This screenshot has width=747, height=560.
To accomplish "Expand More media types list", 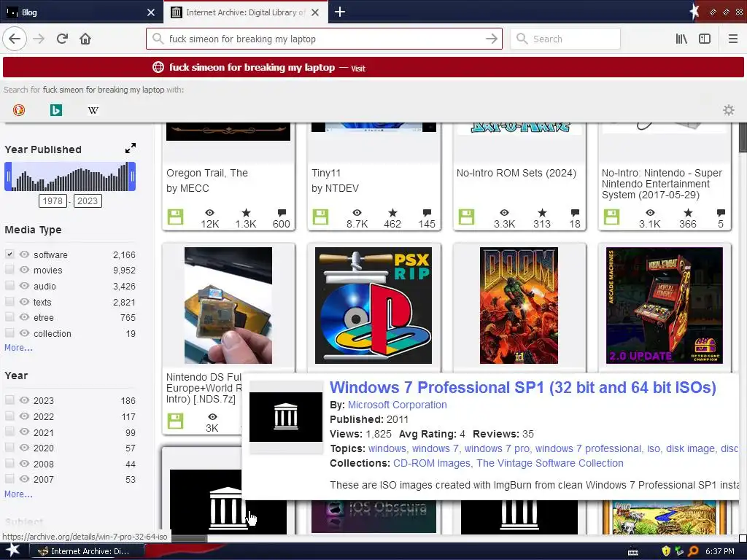I will pos(18,348).
